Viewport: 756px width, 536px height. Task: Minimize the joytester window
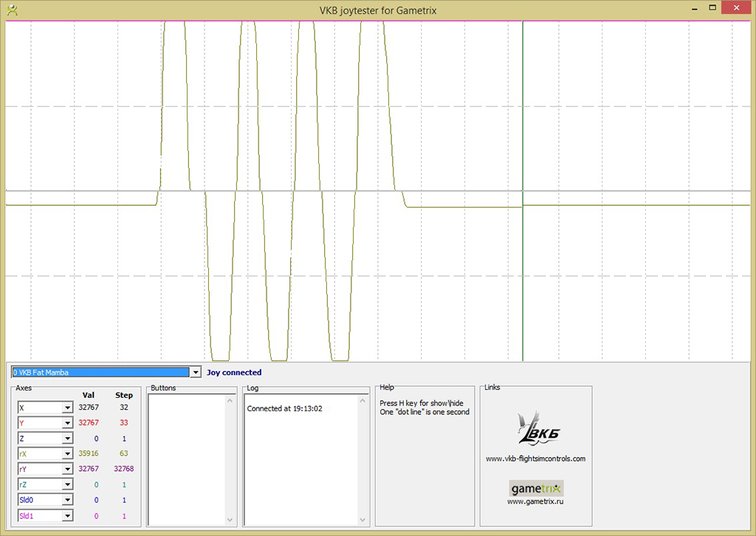click(694, 9)
